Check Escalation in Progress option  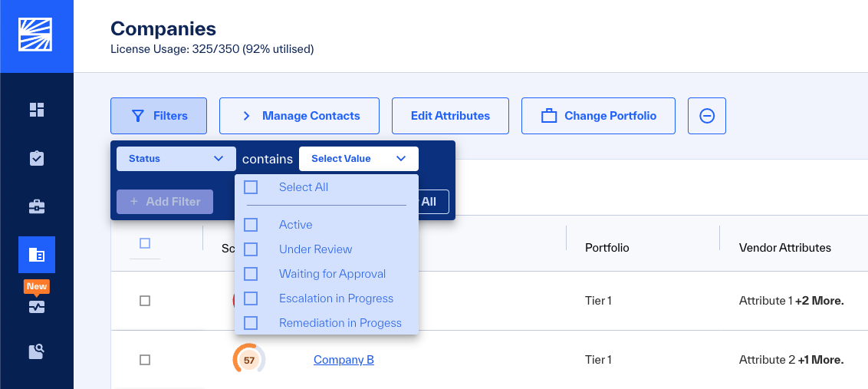pos(251,298)
